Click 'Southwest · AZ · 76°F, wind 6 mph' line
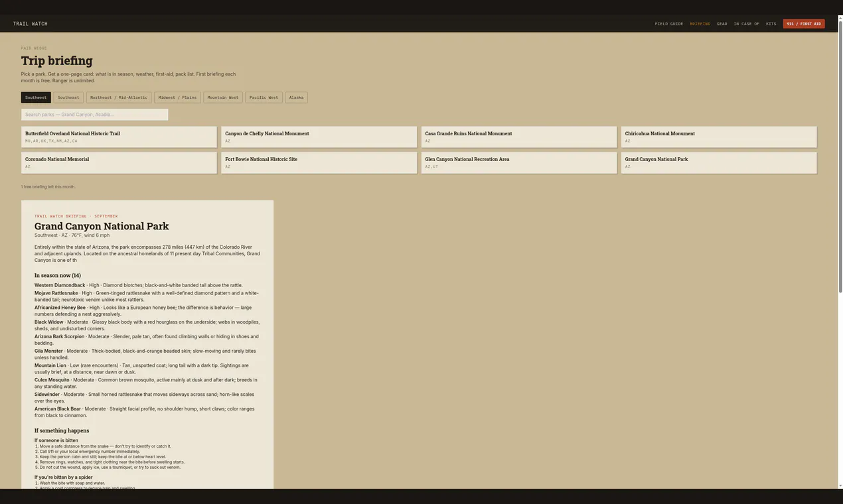 click(72, 235)
